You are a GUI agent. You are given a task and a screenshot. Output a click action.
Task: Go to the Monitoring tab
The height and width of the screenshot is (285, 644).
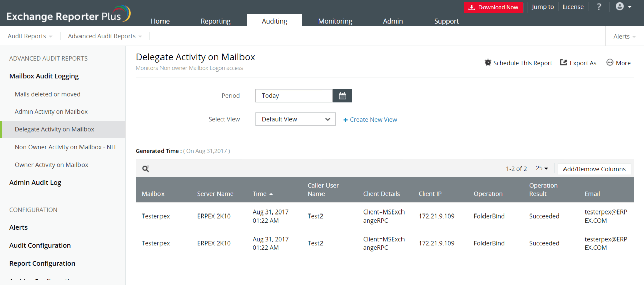[335, 21]
